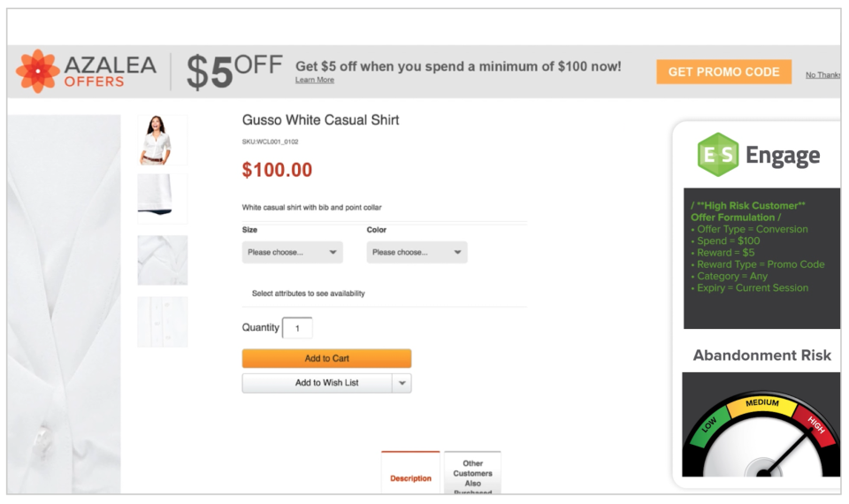Click the ES Engage hexagon logo

716,155
